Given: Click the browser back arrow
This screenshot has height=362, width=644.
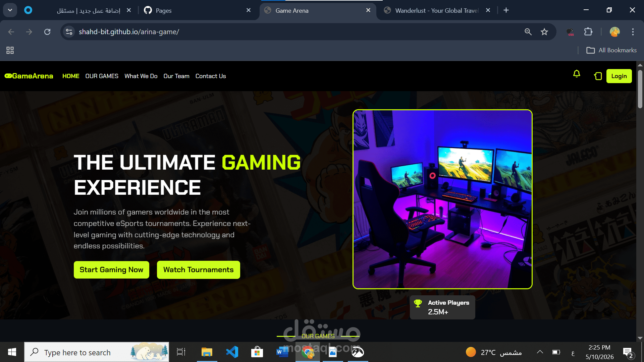Looking at the screenshot, I should [x=11, y=32].
